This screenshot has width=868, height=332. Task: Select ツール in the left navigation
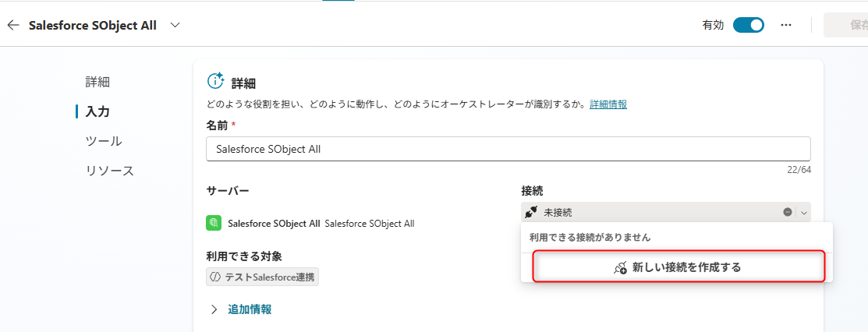(x=104, y=141)
